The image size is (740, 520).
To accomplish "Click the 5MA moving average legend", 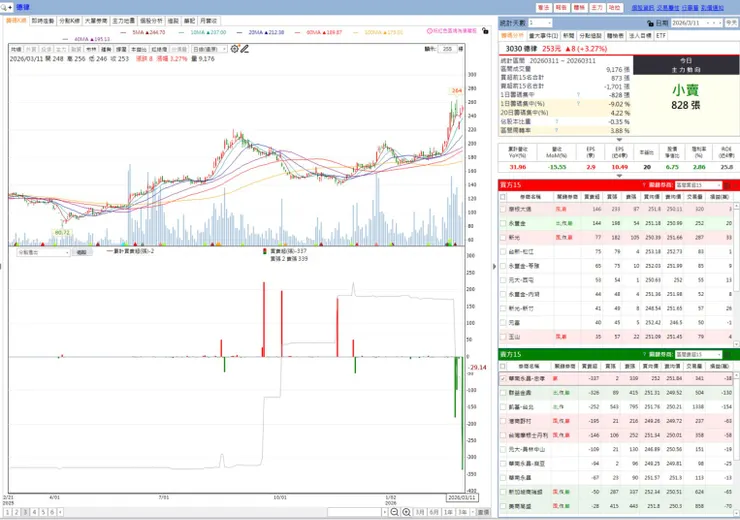I will coord(143,32).
